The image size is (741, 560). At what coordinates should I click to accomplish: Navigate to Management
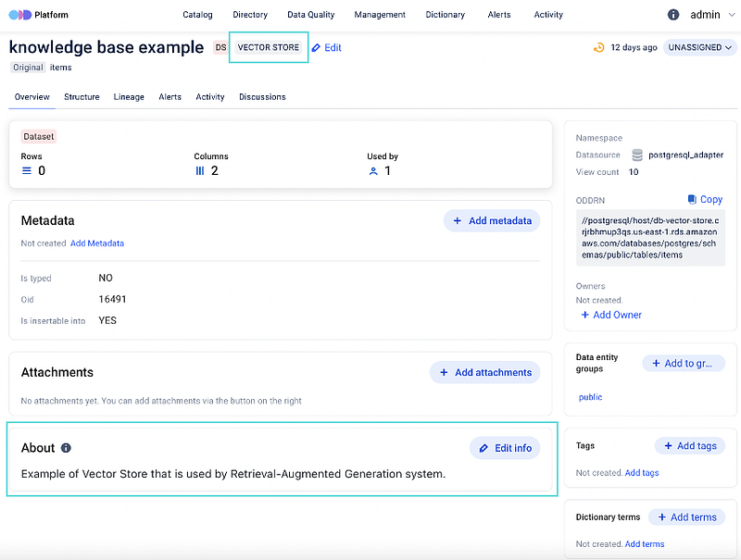pyautogui.click(x=380, y=15)
